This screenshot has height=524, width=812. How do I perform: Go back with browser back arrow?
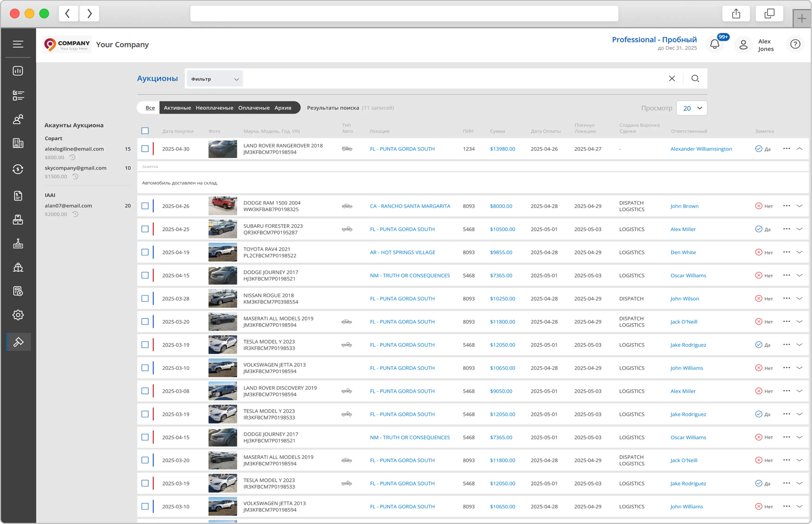(68, 14)
